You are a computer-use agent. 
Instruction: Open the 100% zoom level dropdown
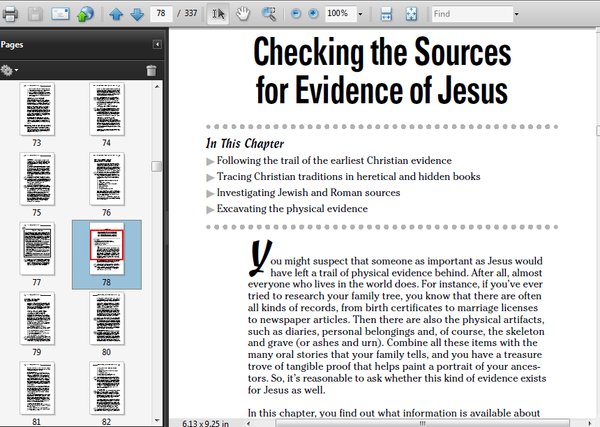point(360,14)
